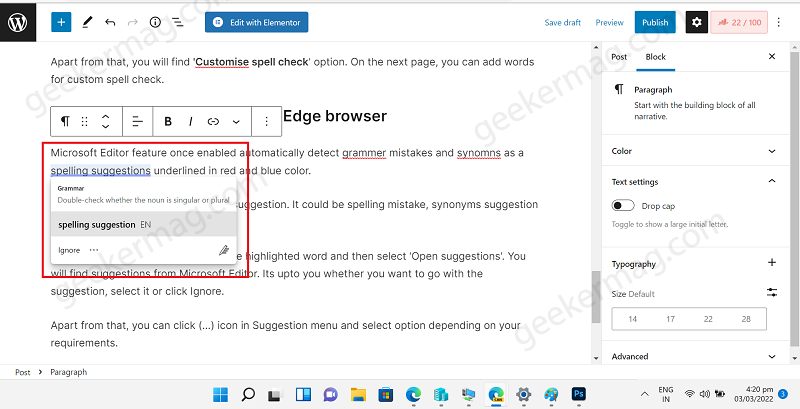Select font size 22

click(x=708, y=319)
